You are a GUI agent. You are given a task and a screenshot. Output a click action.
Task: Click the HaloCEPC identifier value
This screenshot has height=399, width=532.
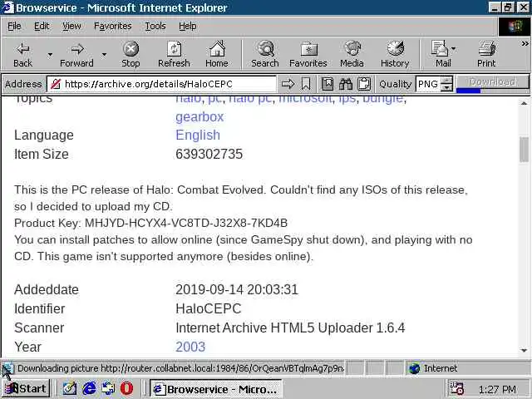(209, 308)
